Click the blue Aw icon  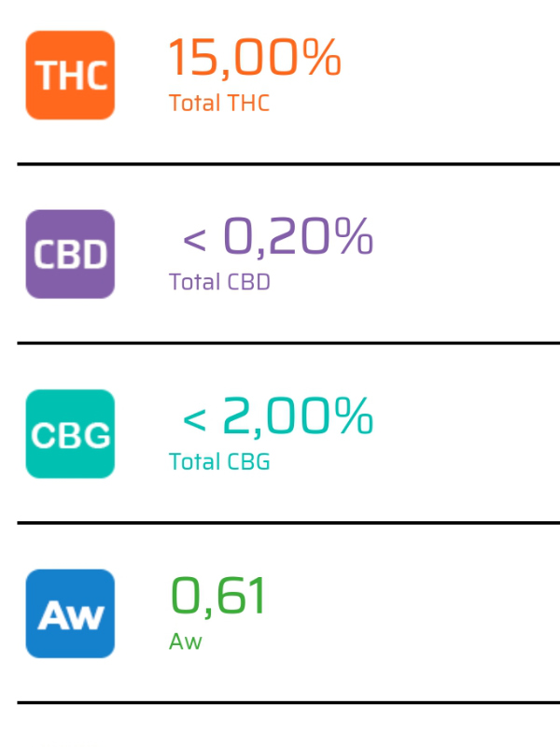click(x=71, y=613)
